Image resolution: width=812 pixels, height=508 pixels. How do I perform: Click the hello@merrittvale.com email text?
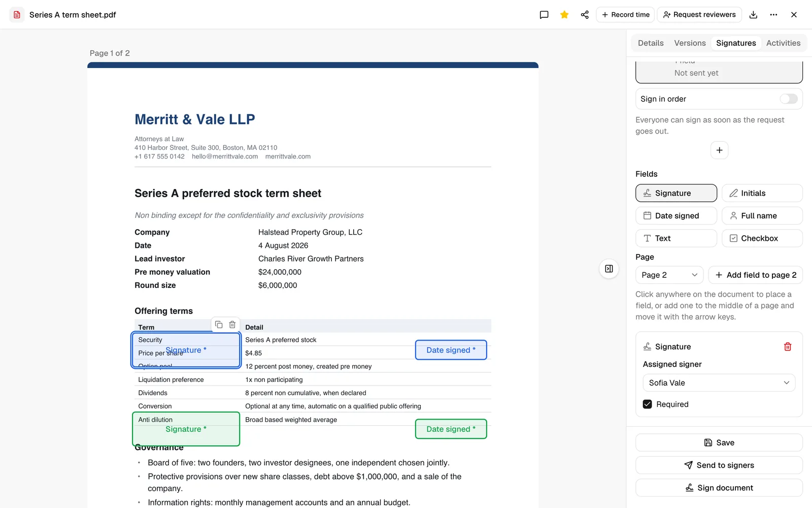tap(225, 156)
